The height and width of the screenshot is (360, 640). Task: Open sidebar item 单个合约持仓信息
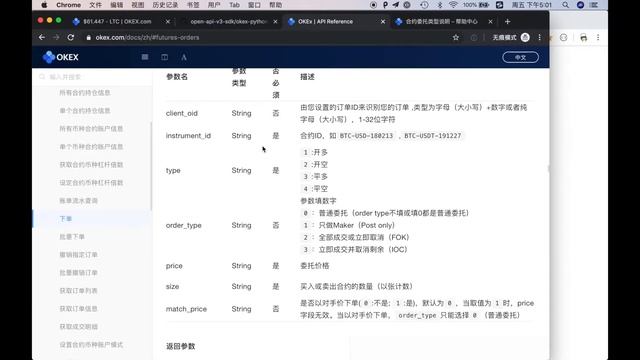85,111
